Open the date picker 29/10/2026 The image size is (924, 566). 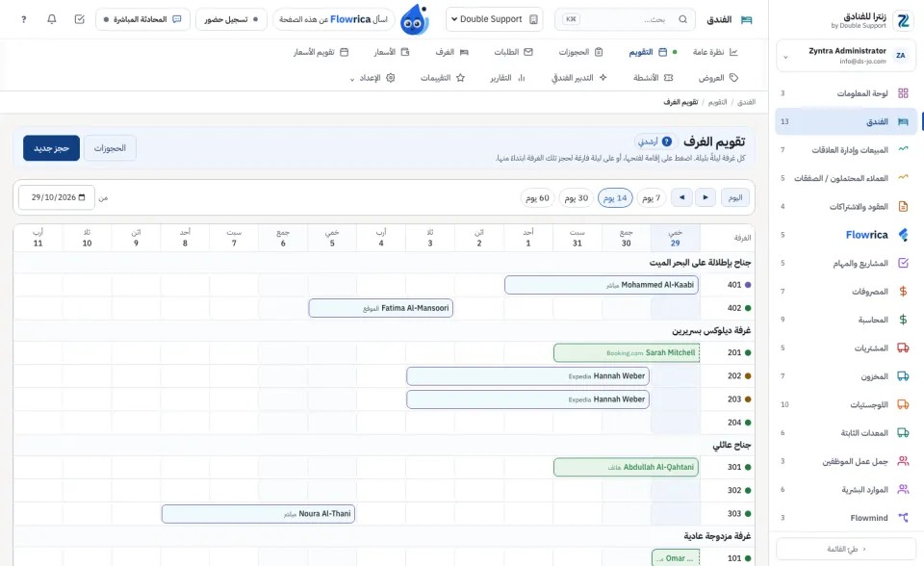[57, 197]
